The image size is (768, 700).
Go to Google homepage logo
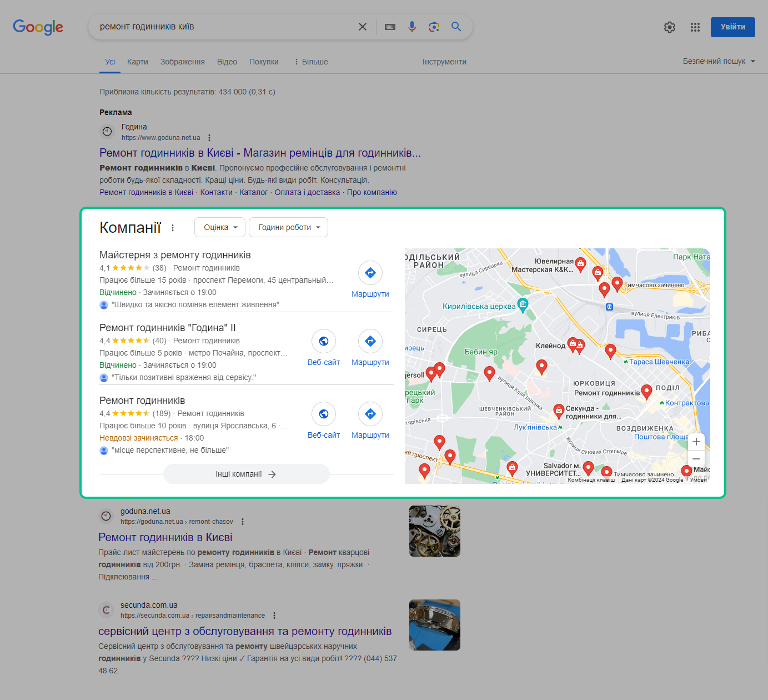38,27
